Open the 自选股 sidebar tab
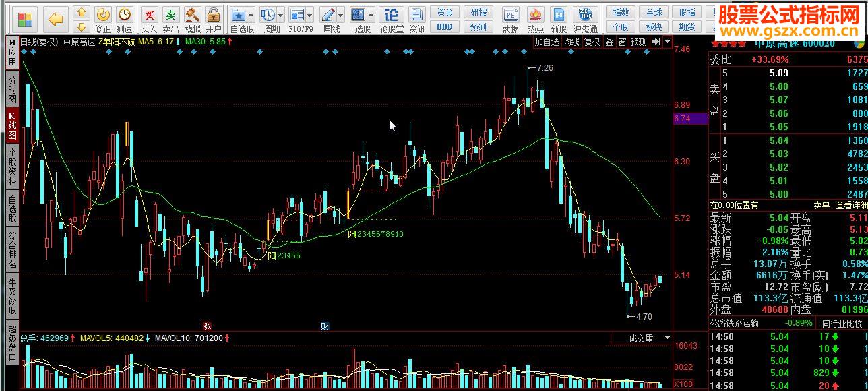 12,208
